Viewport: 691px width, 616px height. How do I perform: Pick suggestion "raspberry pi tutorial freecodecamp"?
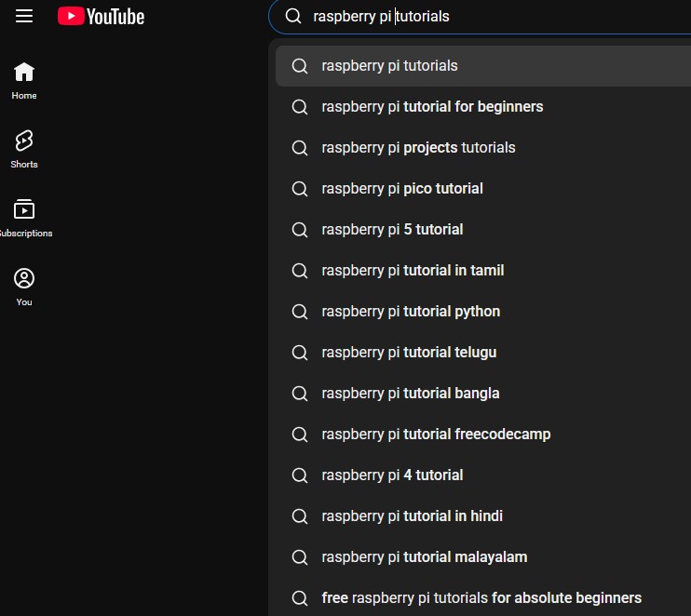pos(483,435)
